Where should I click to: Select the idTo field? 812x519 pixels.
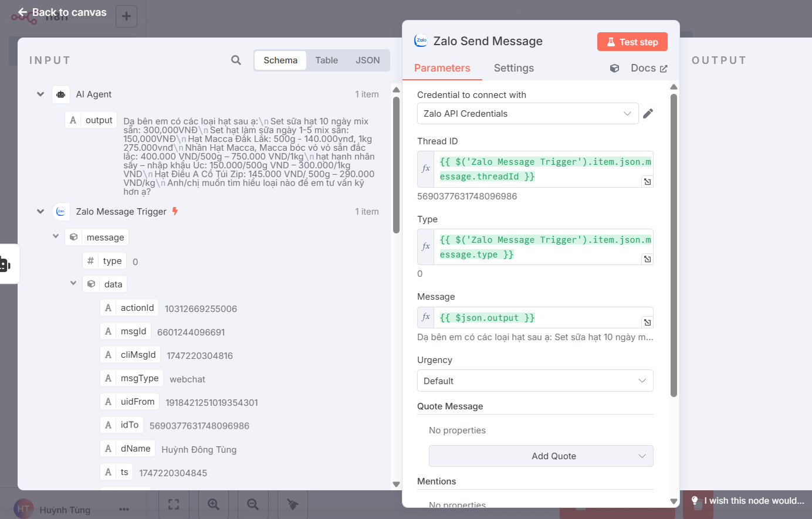coord(121,425)
